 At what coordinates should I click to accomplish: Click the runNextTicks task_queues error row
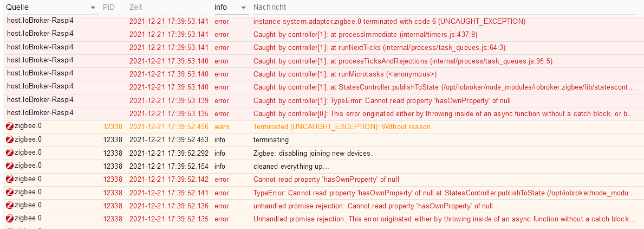coord(322,48)
